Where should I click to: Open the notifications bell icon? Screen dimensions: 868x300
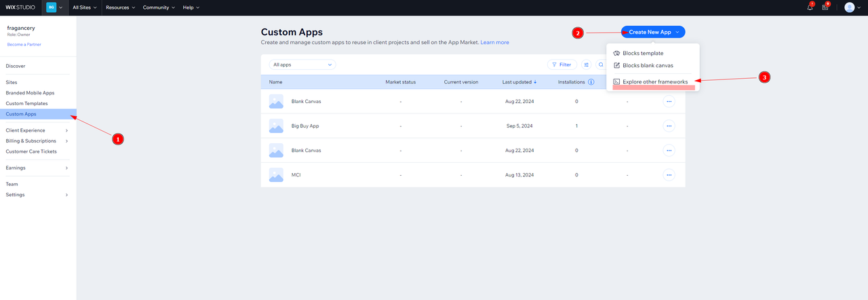[810, 7]
